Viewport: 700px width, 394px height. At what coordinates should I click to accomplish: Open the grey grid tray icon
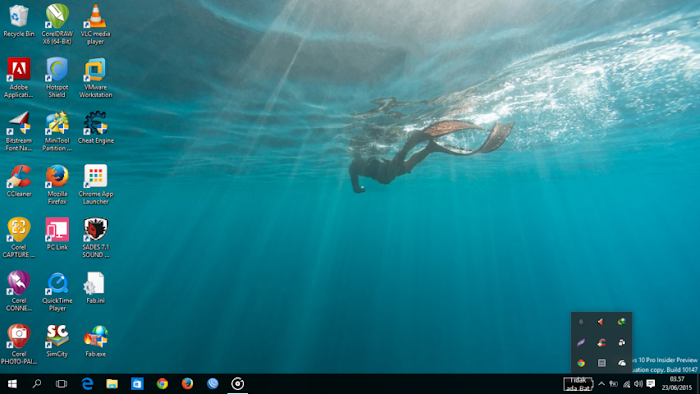coord(601,363)
